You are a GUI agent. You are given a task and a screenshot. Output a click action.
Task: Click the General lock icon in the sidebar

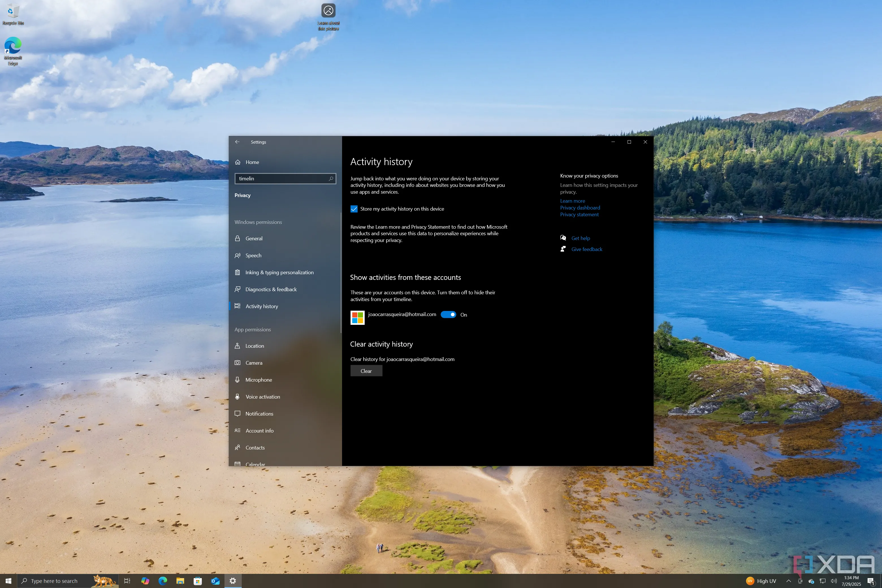[x=237, y=239]
